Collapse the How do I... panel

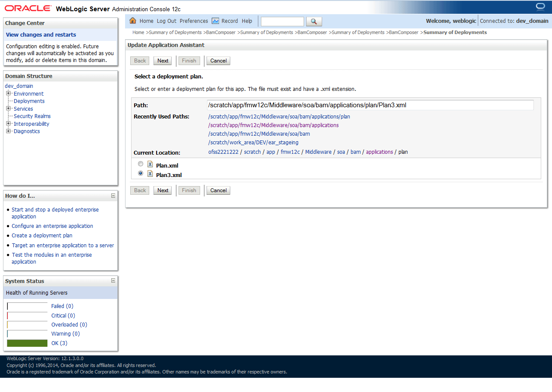tap(113, 196)
